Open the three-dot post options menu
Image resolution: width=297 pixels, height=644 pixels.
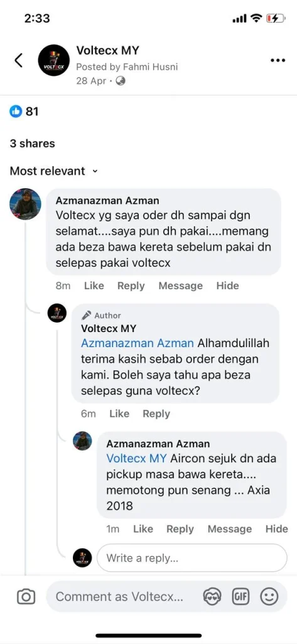point(278,60)
